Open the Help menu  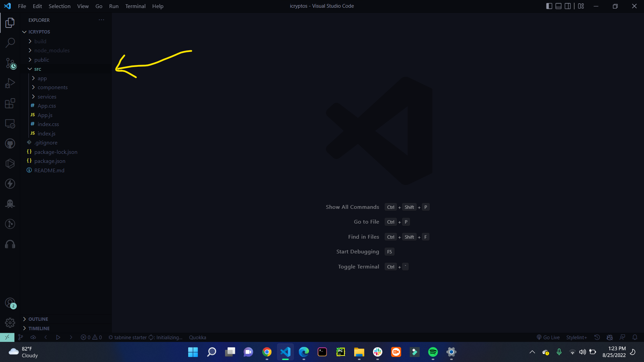point(158,6)
